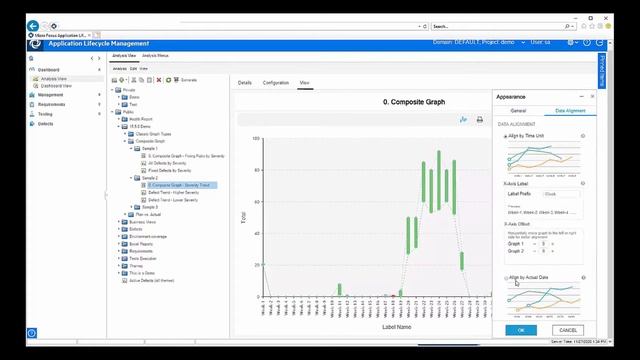Click the Pinned Items side tab
Viewport: 640px width, 360px height.
pyautogui.click(x=602, y=71)
